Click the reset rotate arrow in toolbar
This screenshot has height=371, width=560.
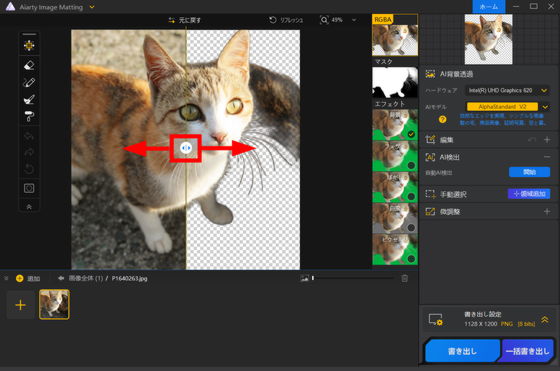point(29,169)
